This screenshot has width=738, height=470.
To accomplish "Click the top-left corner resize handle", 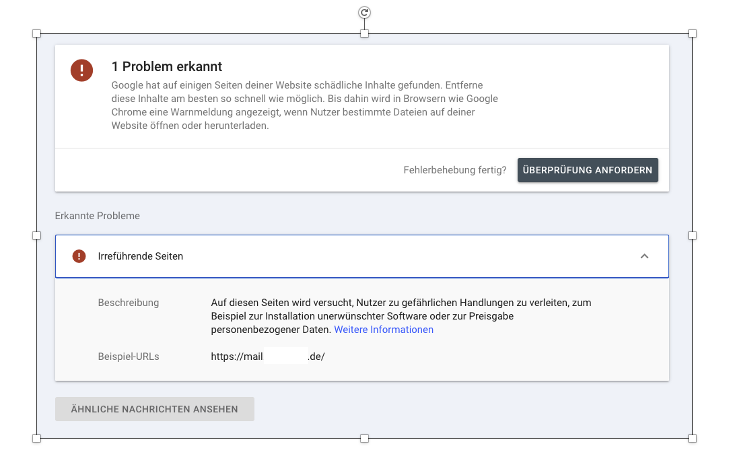I will pyautogui.click(x=37, y=34).
